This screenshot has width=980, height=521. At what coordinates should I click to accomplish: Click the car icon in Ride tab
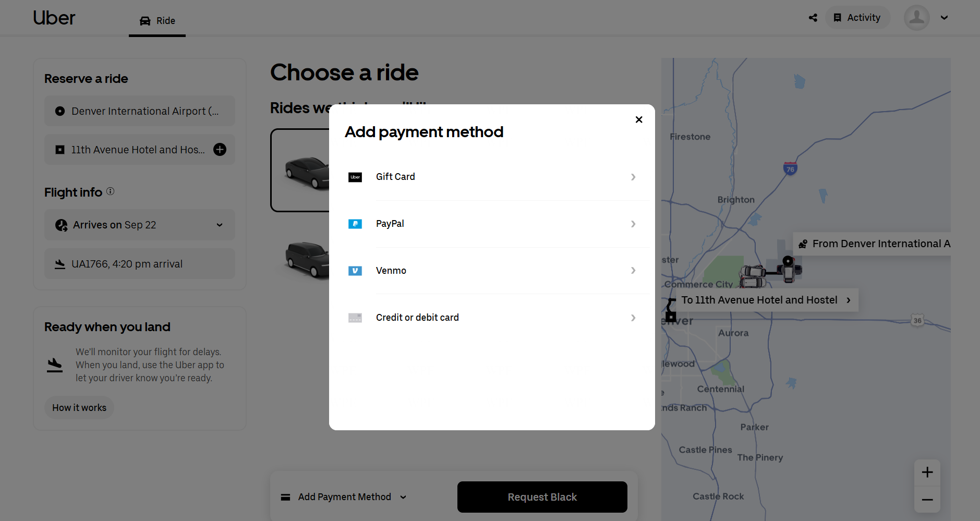(145, 21)
